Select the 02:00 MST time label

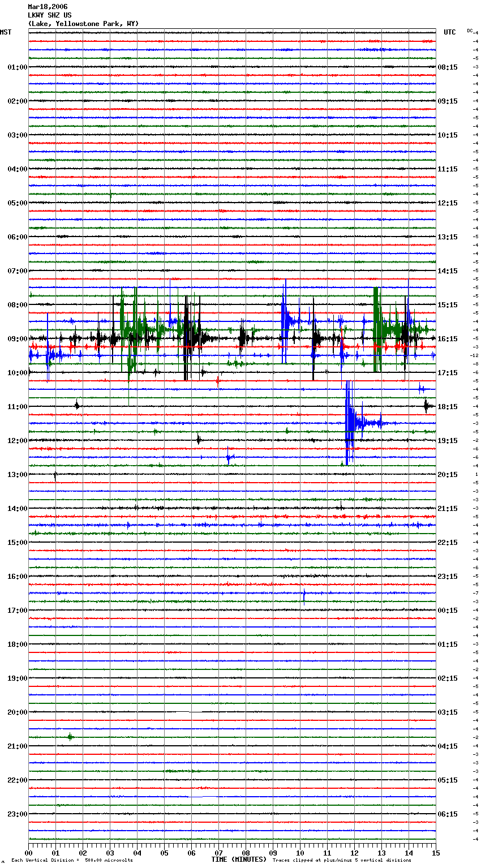tap(18, 101)
